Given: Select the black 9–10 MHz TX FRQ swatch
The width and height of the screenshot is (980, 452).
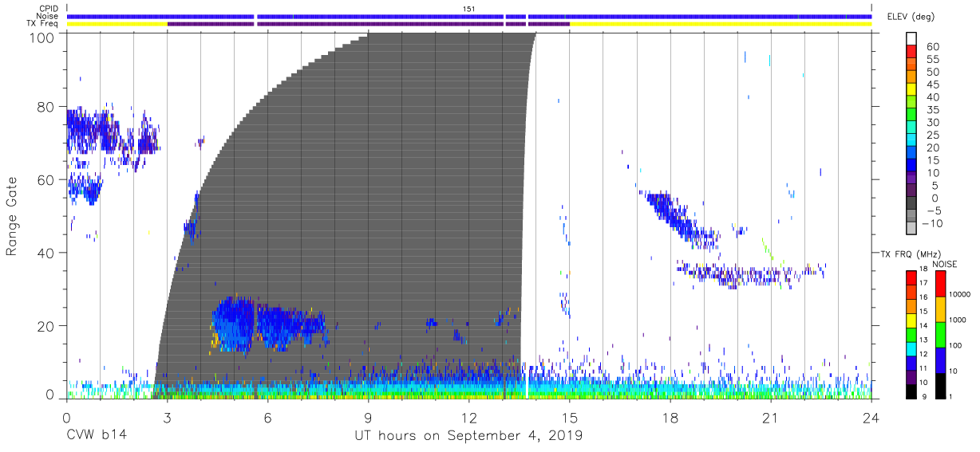Looking at the screenshot, I should pos(911,391).
